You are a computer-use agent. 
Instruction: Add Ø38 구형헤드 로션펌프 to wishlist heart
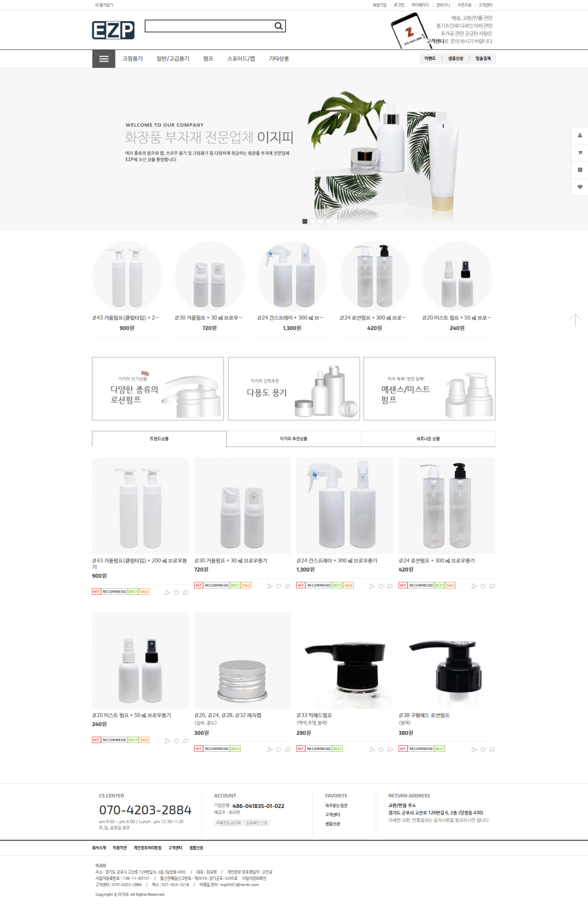[483, 750]
